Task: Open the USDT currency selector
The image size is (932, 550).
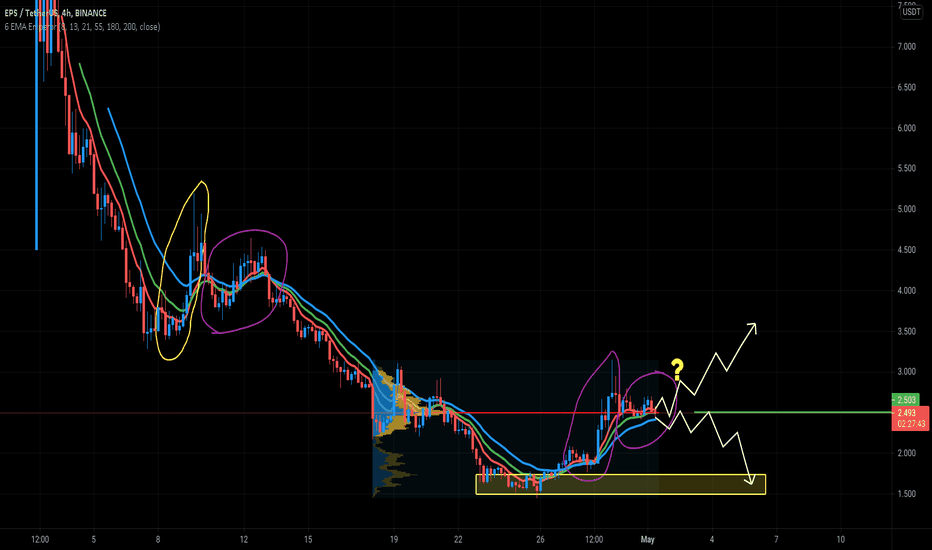Action: [x=911, y=12]
